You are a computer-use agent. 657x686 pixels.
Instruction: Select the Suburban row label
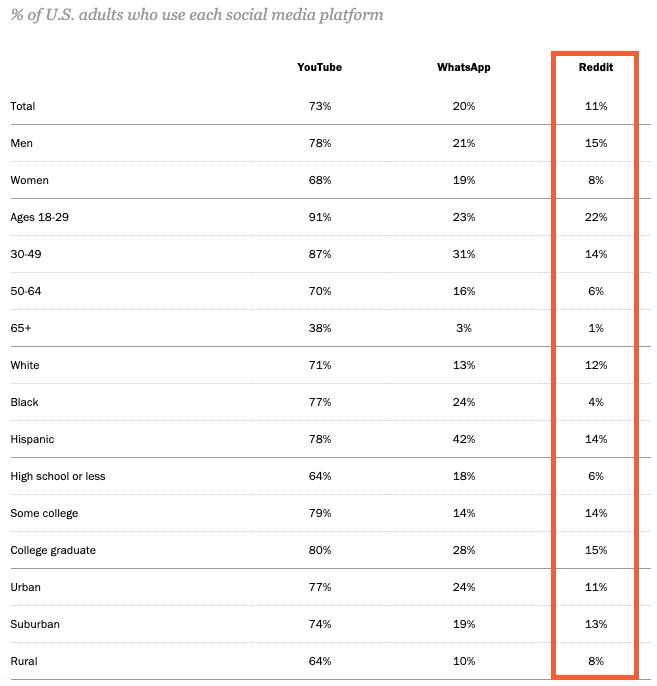pyautogui.click(x=35, y=624)
